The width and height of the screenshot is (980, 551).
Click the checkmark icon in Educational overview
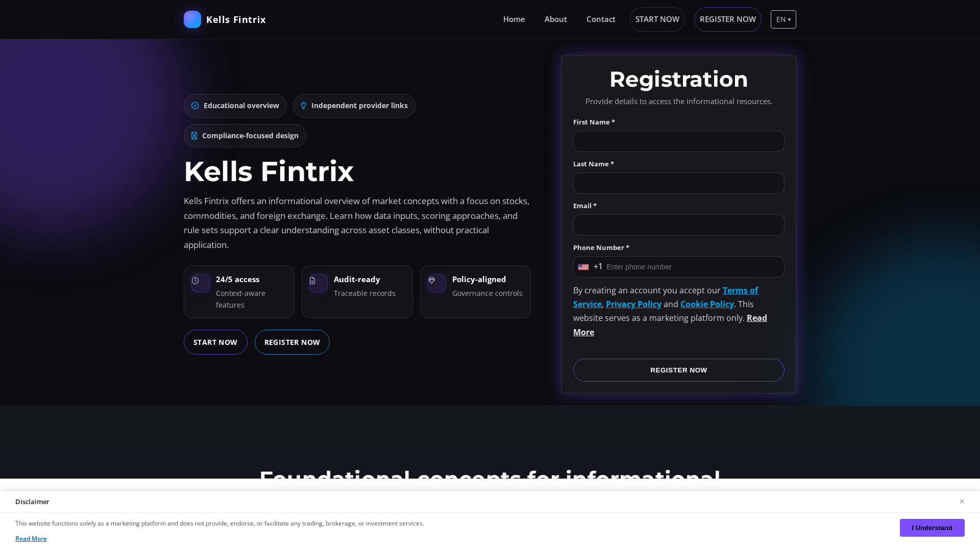coord(195,106)
